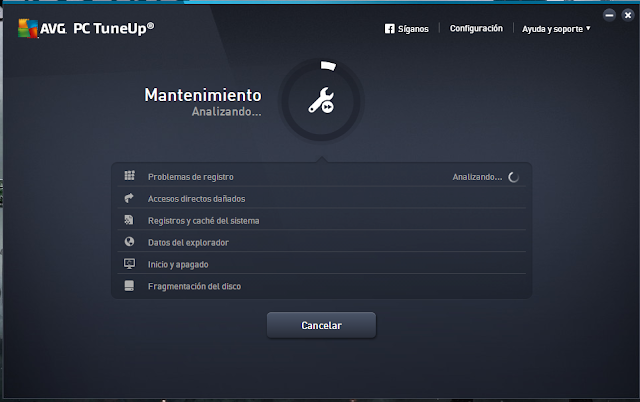Click the Registros y caché del sistema icon
Image resolution: width=640 pixels, height=402 pixels.
coord(129,220)
